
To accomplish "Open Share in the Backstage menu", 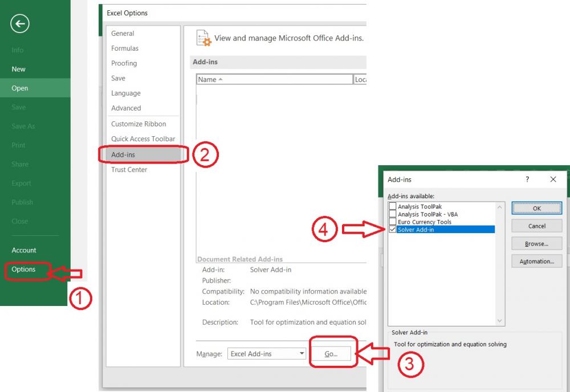I will (19, 164).
